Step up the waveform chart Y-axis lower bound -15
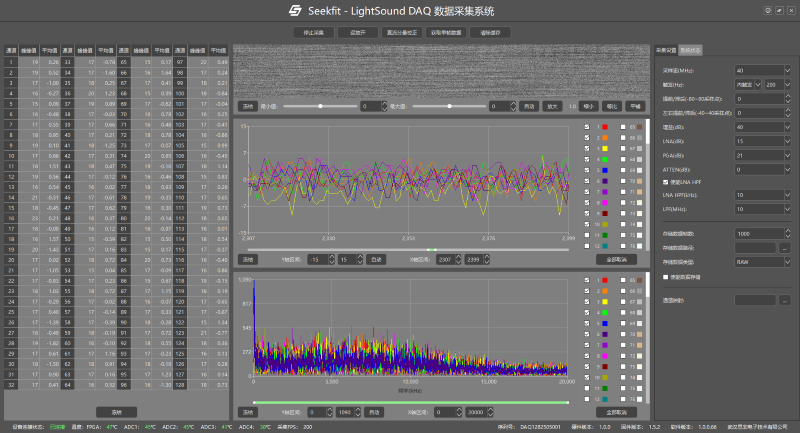The width and height of the screenshot is (800, 433). click(332, 257)
